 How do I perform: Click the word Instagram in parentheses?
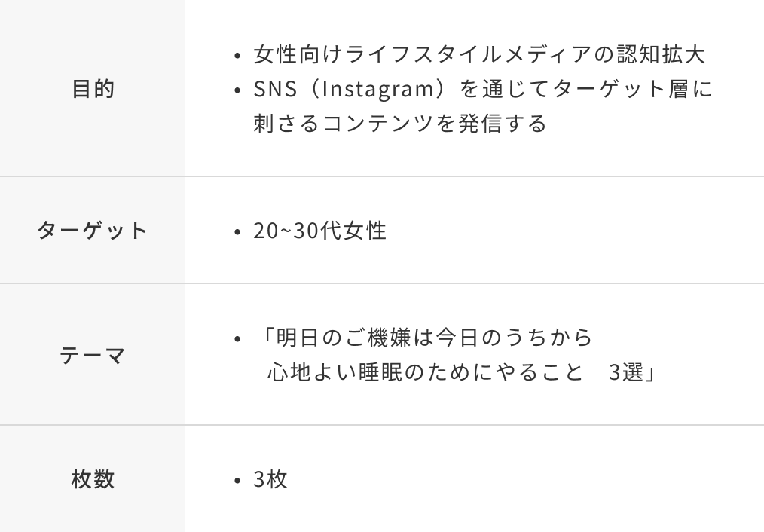click(375, 89)
